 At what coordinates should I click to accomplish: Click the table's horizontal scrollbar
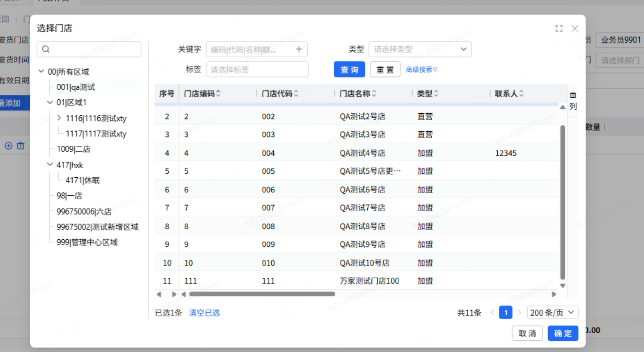[262, 294]
